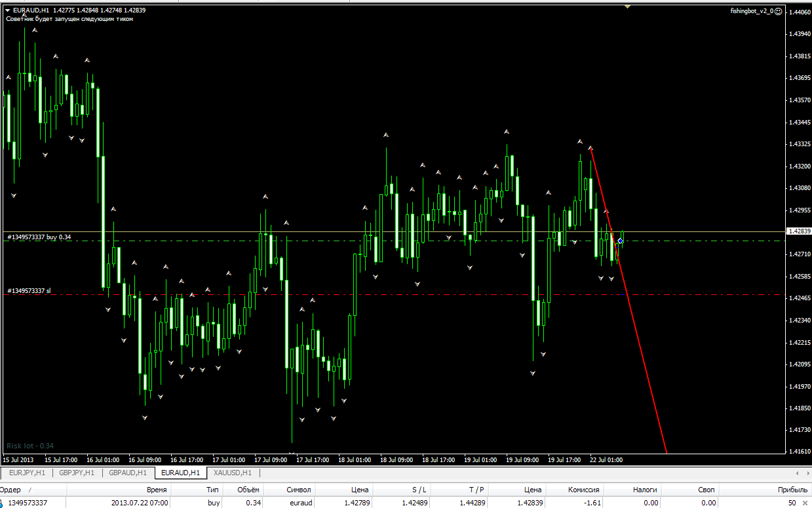This screenshot has height=508, width=812.
Task: Click the chart shift triangle marker at top
Action: 627,7
